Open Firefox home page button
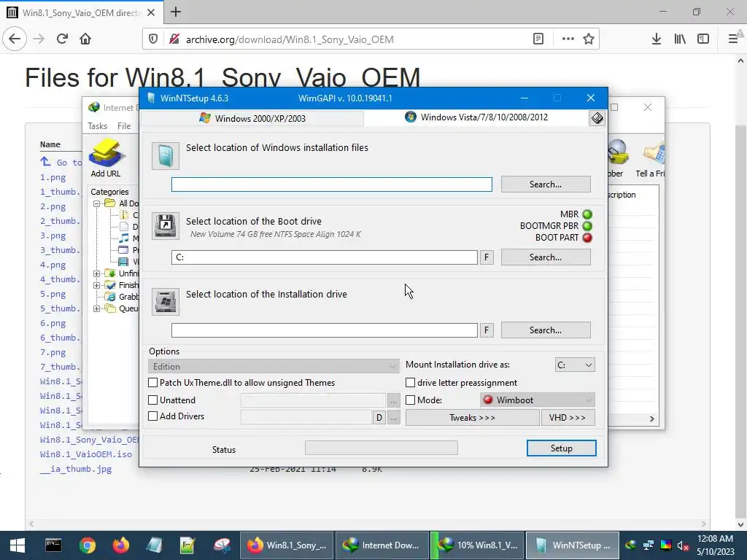 coord(85,39)
